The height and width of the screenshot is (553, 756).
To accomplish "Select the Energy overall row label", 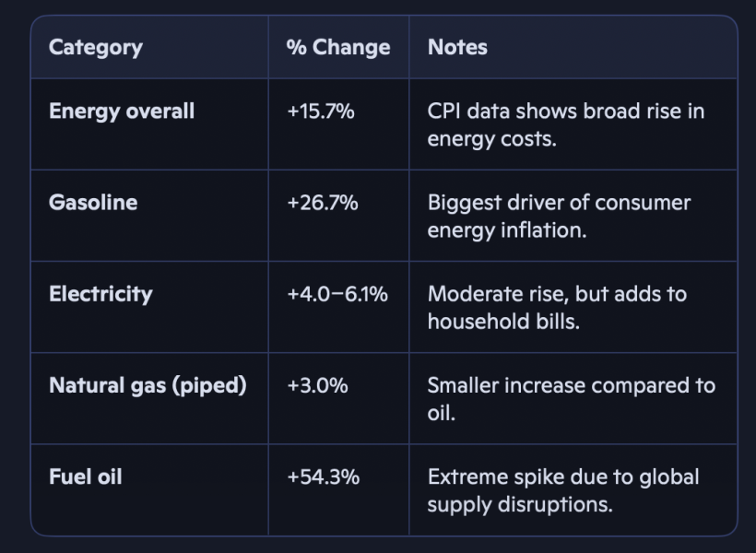I will 122,112.
